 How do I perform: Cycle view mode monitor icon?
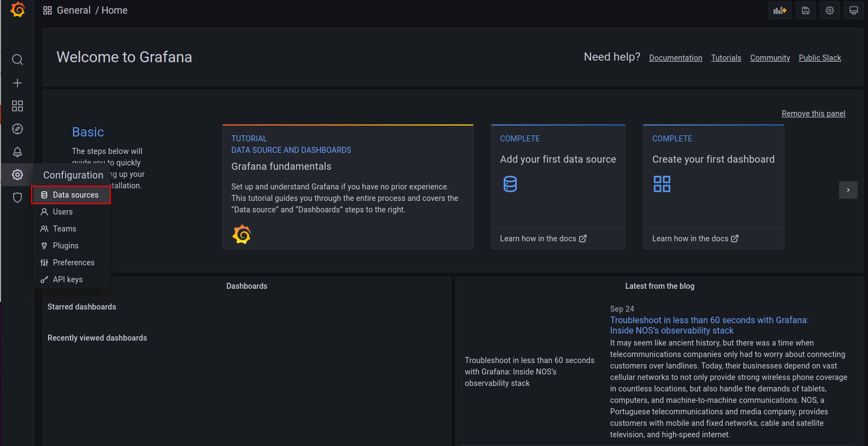(x=854, y=10)
